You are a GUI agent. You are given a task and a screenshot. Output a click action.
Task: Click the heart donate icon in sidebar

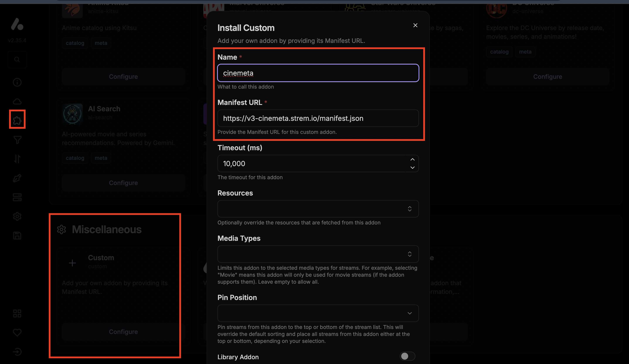[17, 332]
